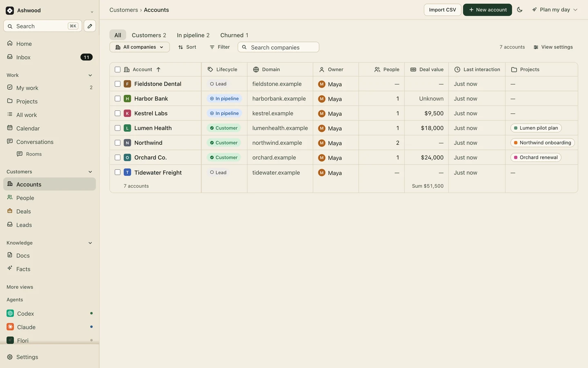This screenshot has width=588, height=368.
Task: Toggle the select-all accounts checkbox in header
Action: 118,70
